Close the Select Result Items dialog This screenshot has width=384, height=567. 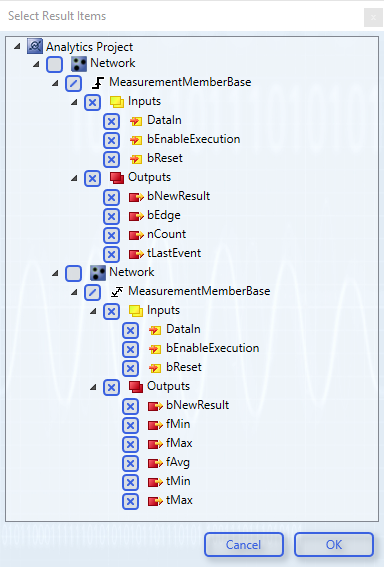[x=373, y=17]
